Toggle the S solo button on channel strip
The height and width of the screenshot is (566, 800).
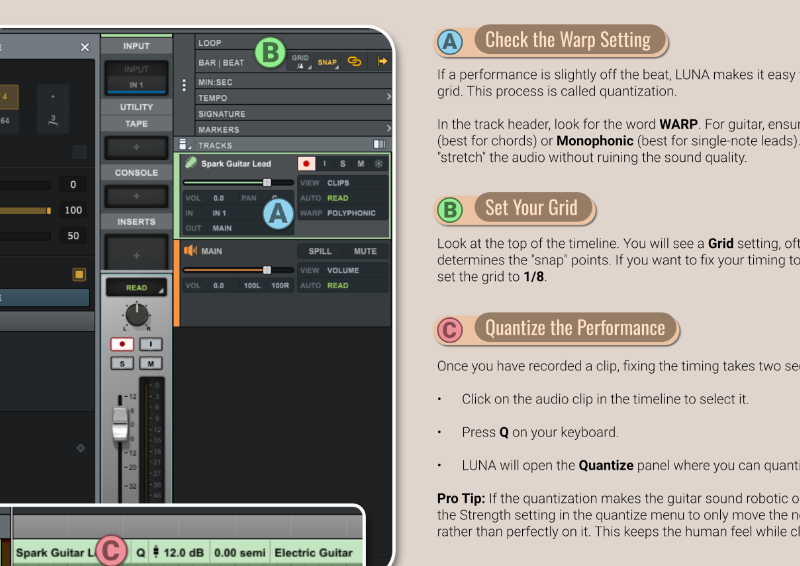122,363
